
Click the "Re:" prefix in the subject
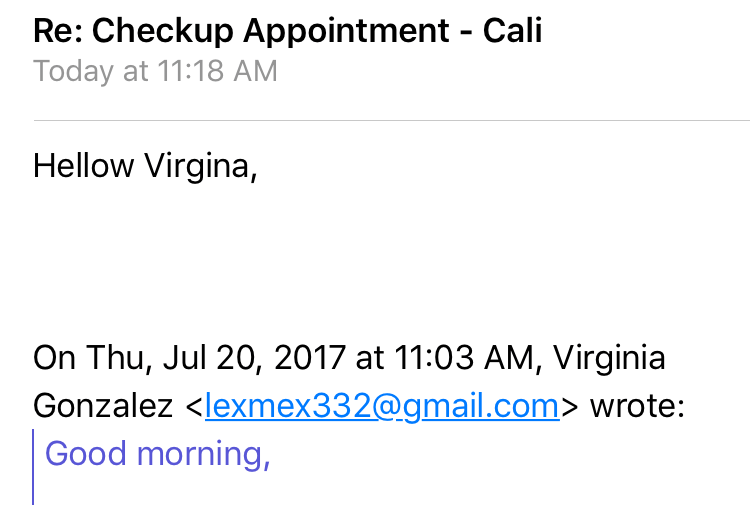pos(54,31)
